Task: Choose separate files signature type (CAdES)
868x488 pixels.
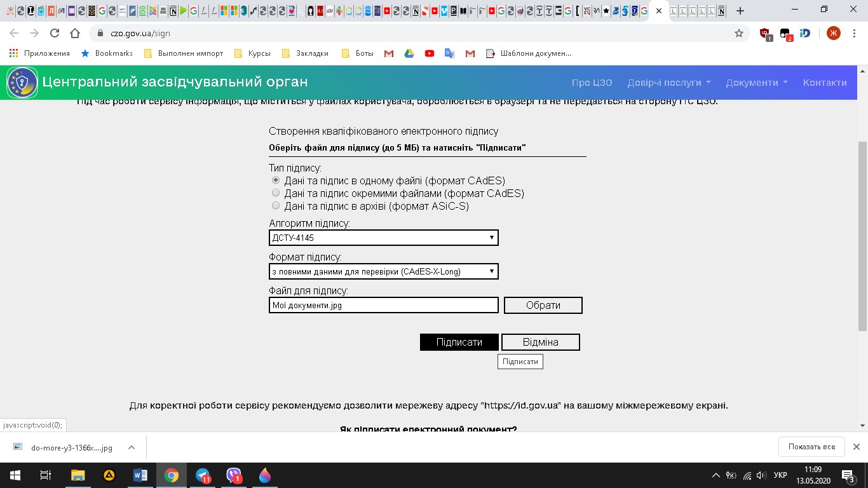Action: coord(276,193)
